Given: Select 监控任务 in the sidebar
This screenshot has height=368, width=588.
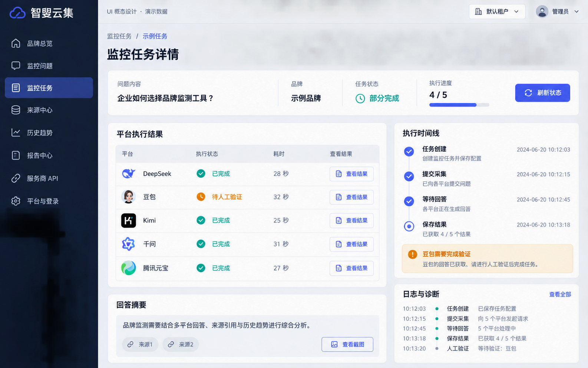Looking at the screenshot, I should coord(49,88).
